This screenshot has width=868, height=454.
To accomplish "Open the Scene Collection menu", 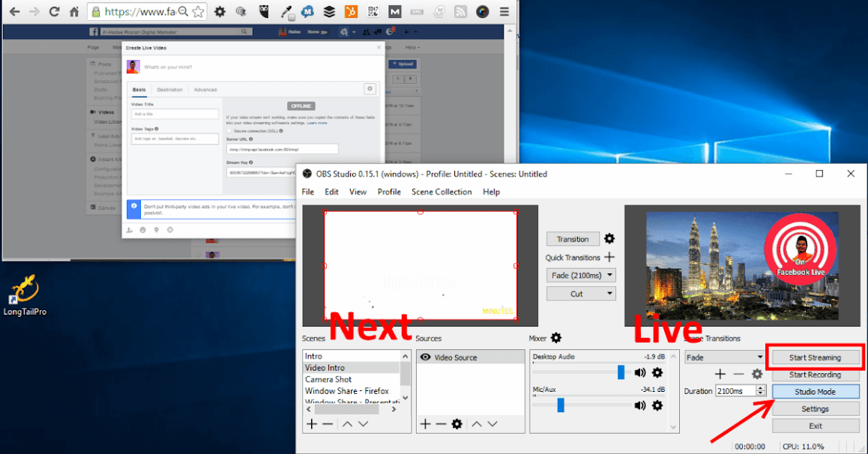I will (x=441, y=192).
